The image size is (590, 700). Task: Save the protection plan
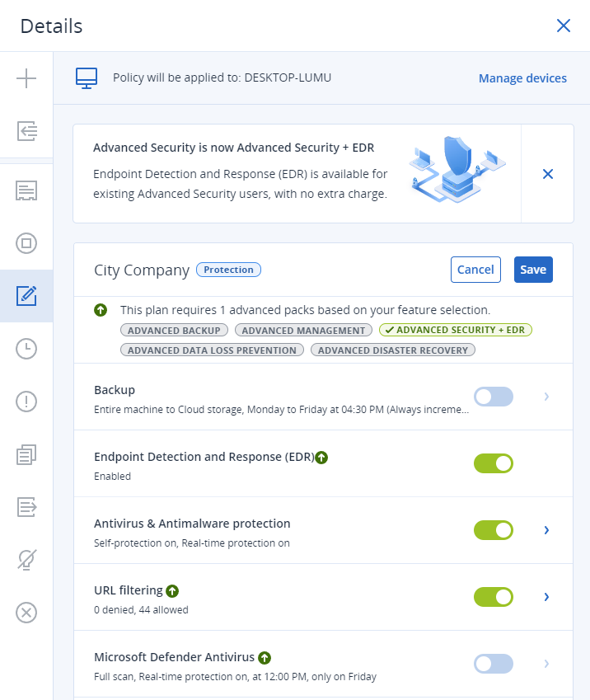point(533,270)
